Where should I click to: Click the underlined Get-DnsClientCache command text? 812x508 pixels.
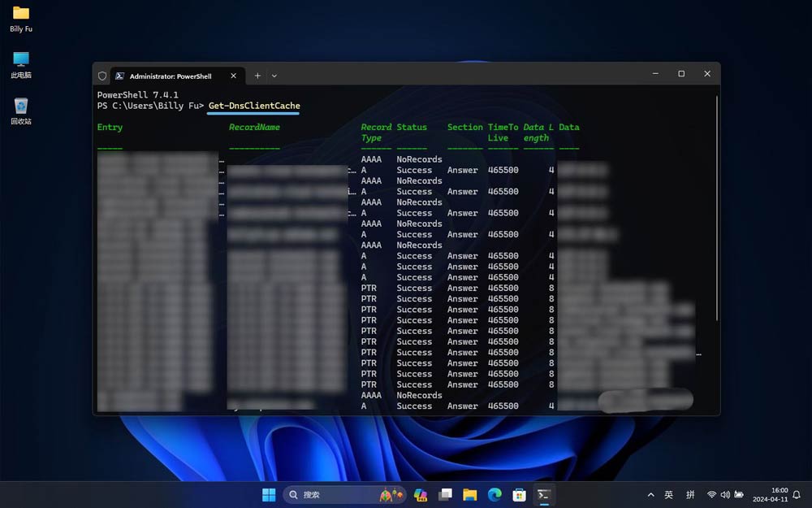(x=253, y=106)
